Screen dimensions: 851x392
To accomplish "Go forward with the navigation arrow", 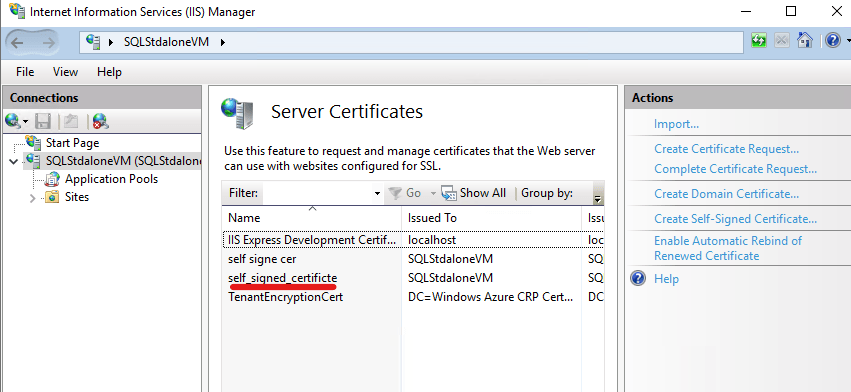I will [49, 42].
